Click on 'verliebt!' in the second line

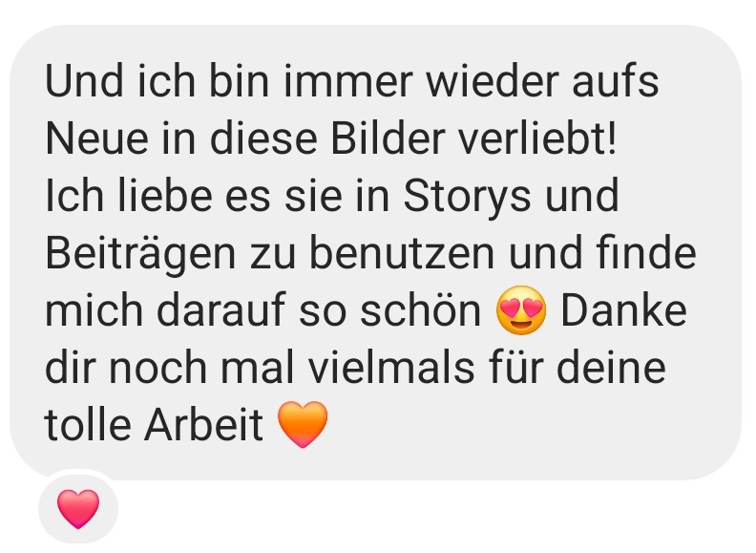(536, 138)
